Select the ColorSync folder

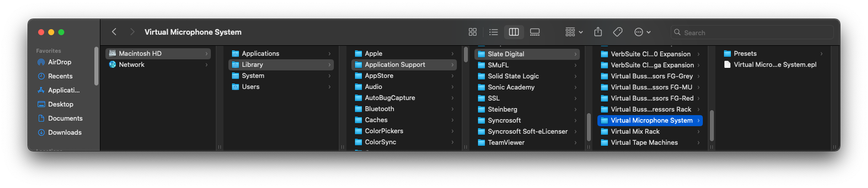coord(404,142)
